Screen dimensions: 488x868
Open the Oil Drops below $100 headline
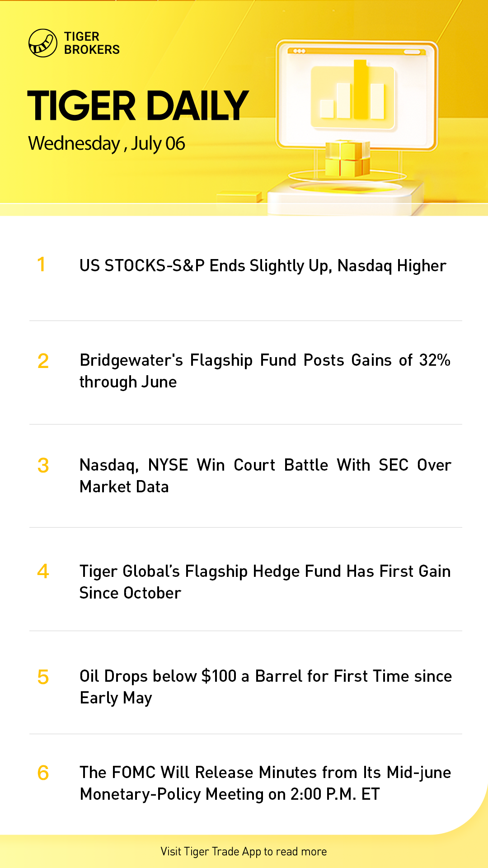pyautogui.click(x=265, y=687)
